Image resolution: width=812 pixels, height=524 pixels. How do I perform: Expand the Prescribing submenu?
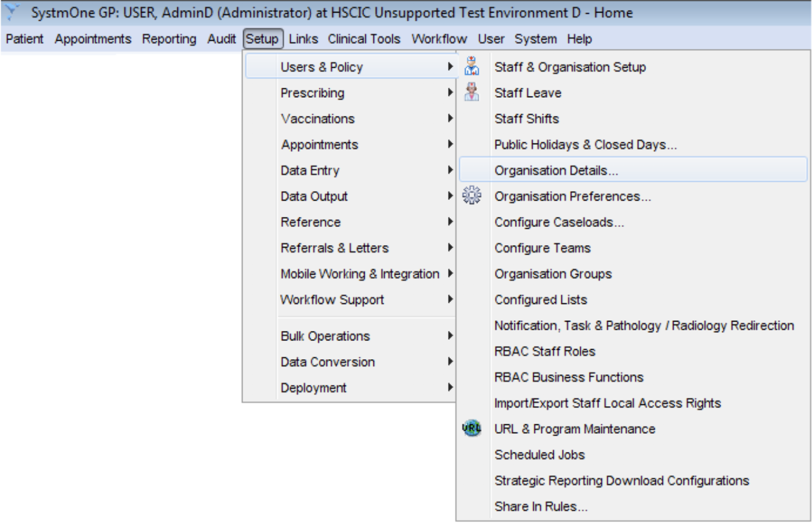click(x=350, y=93)
